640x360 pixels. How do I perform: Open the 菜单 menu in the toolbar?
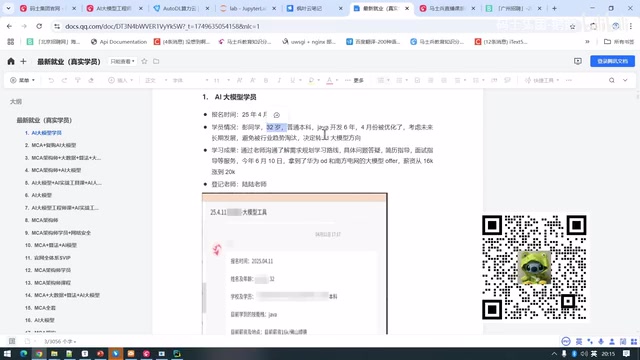pyautogui.click(x=22, y=80)
